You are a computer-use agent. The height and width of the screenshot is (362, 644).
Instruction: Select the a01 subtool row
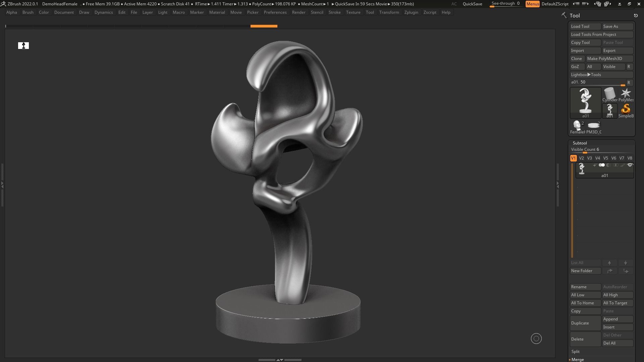tap(604, 170)
